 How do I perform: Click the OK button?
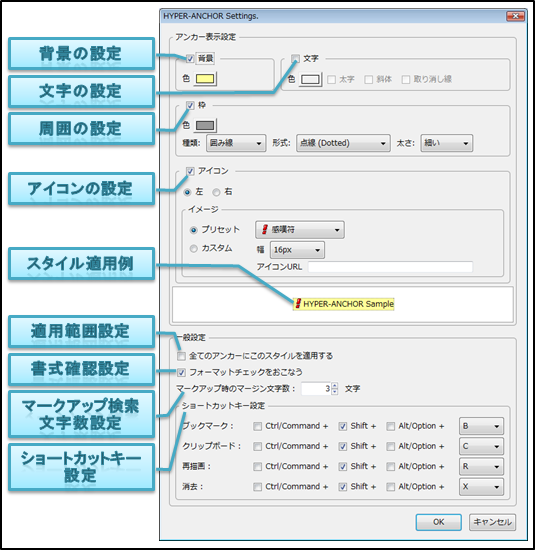pos(438,522)
